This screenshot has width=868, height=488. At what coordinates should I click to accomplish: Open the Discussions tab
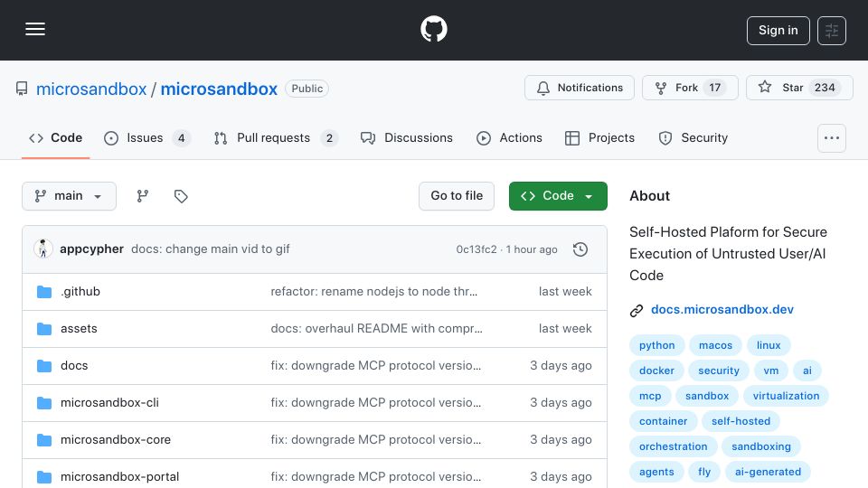coord(406,137)
